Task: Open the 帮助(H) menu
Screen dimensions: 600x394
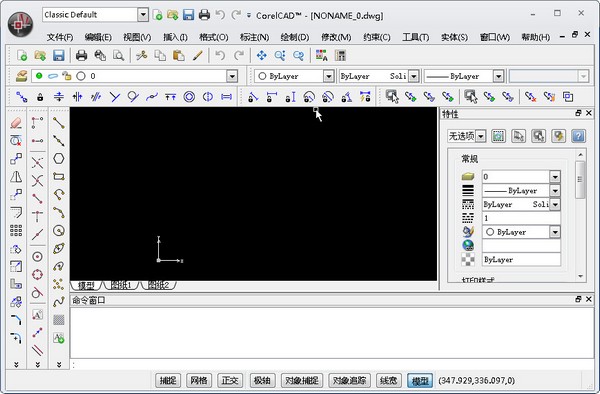Action: [x=536, y=37]
